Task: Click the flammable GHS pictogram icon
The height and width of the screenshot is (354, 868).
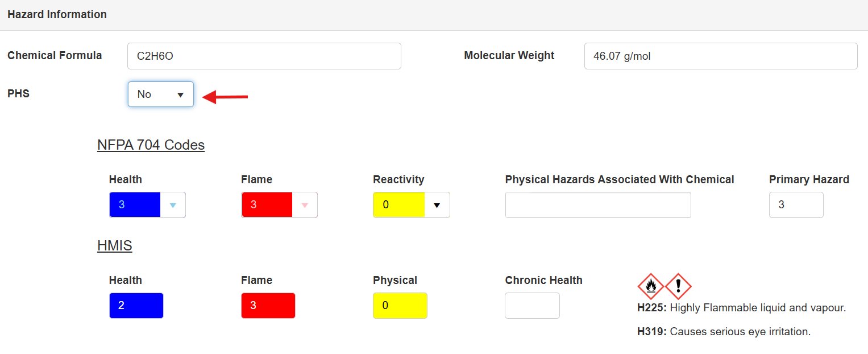Action: point(650,286)
